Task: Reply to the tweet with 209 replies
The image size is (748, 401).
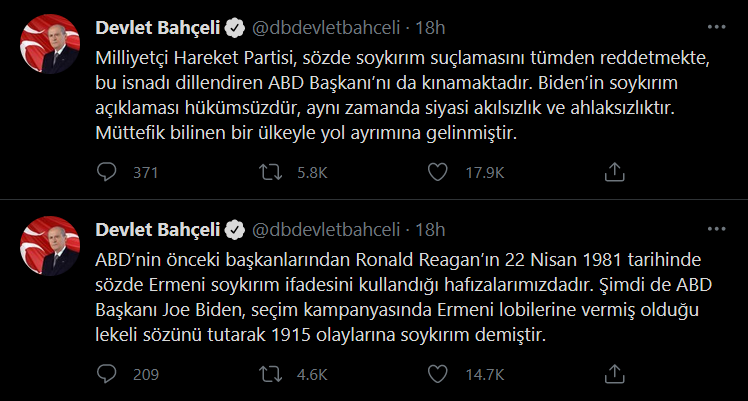Action: pos(108,375)
